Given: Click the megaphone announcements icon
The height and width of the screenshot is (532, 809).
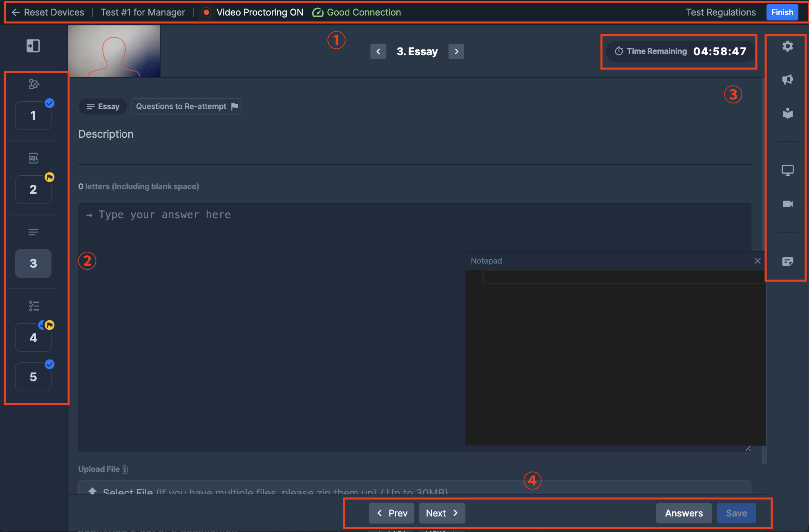Looking at the screenshot, I should click(787, 80).
